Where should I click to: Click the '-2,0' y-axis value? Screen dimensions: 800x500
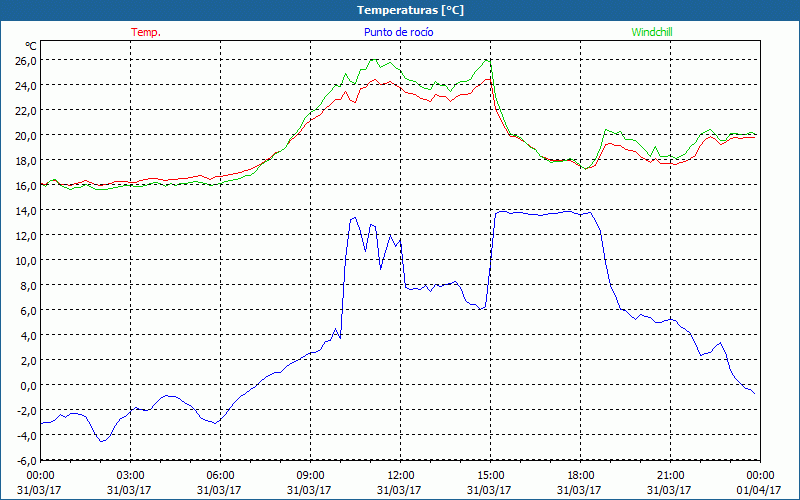click(27, 411)
